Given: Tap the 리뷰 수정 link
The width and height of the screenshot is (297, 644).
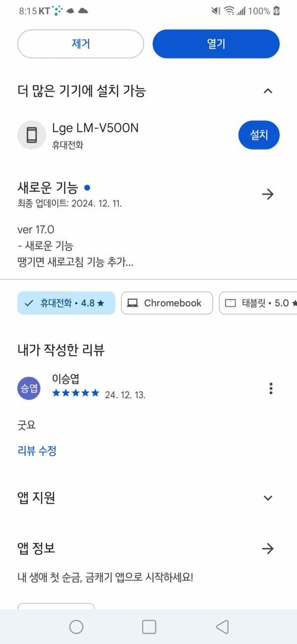Looking at the screenshot, I should click(x=37, y=451).
